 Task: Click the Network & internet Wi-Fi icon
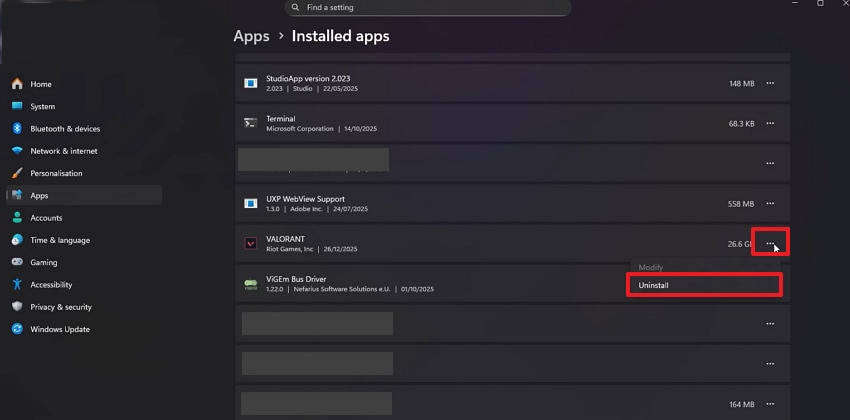pyautogui.click(x=17, y=151)
